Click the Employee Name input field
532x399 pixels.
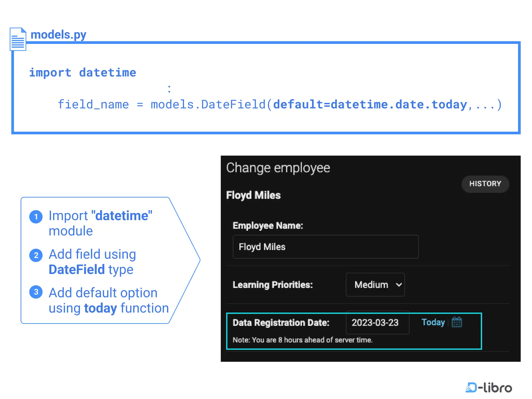click(x=325, y=247)
